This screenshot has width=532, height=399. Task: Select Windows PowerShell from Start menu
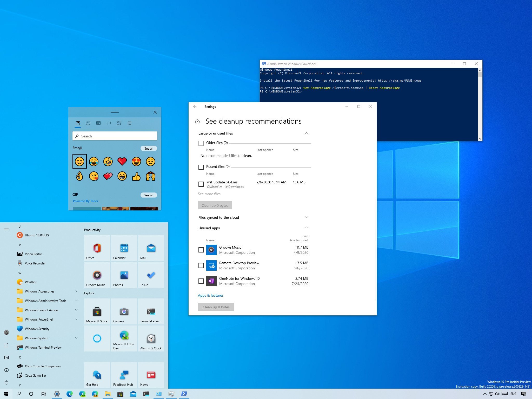point(40,319)
